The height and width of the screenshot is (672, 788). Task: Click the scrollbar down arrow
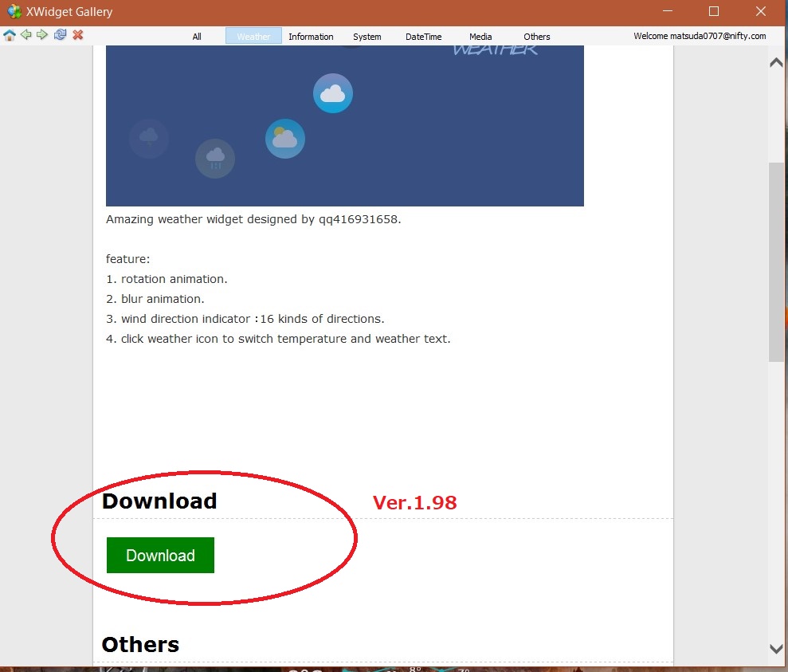click(x=776, y=649)
